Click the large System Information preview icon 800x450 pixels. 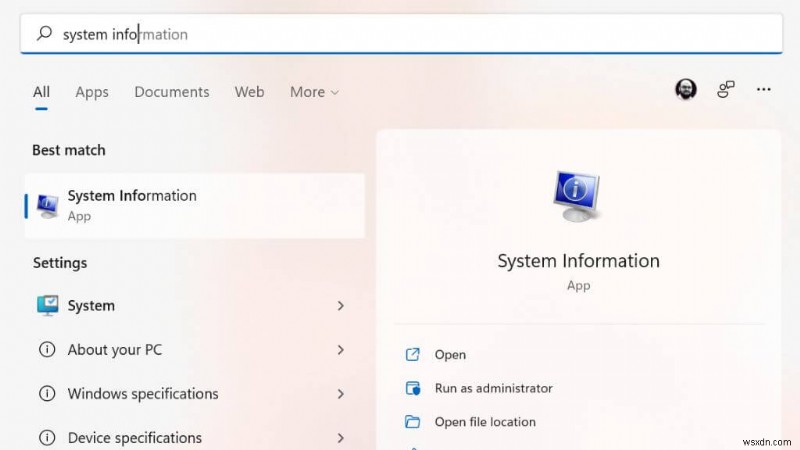pos(577,196)
